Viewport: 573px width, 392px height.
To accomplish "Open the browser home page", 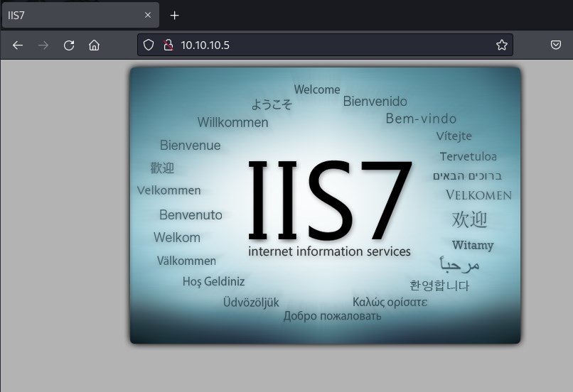I will pyautogui.click(x=94, y=45).
